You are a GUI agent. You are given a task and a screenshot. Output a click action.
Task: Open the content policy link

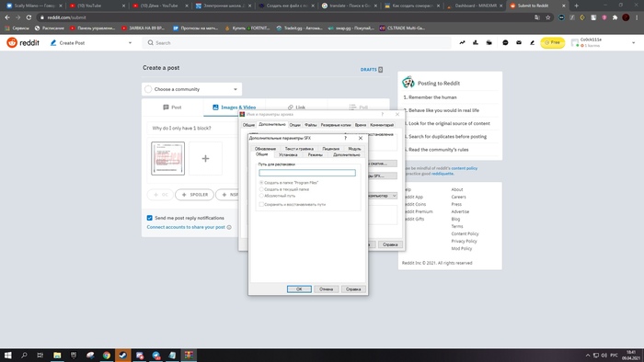464,168
